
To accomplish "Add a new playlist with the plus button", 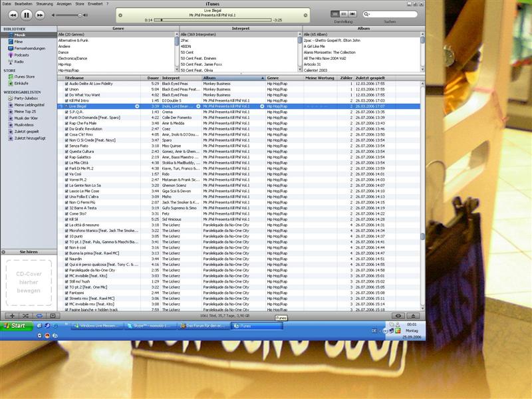I will point(12,315).
